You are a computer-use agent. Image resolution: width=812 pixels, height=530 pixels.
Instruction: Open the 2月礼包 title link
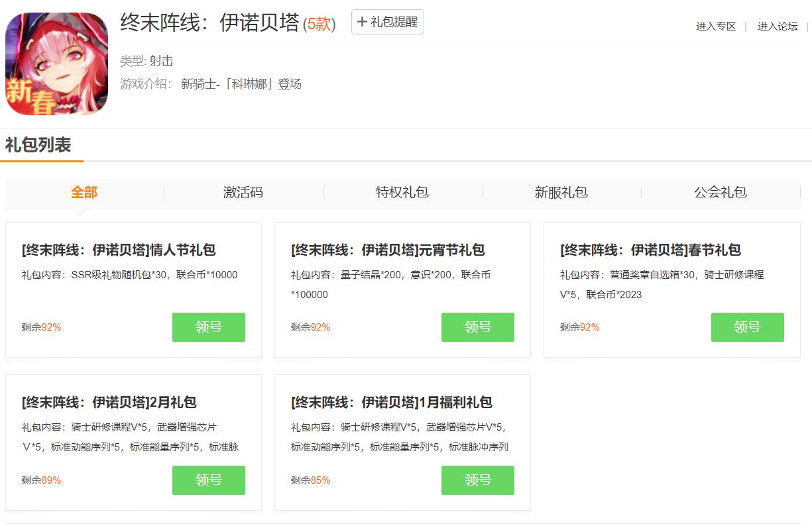pos(109,402)
